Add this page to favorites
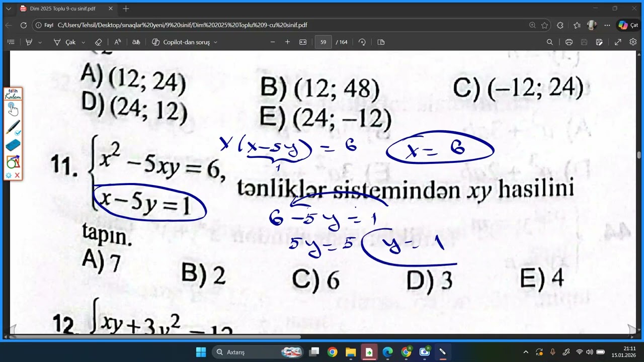644x362 pixels. tap(544, 25)
